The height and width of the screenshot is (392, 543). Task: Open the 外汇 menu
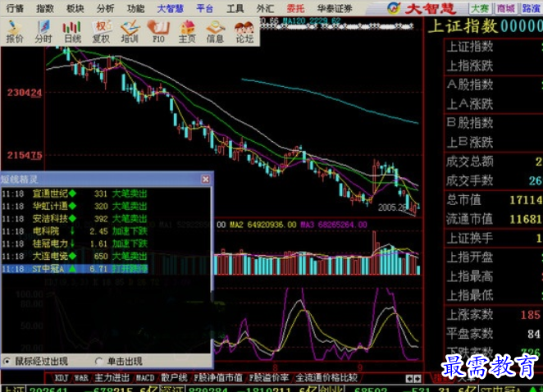point(265,8)
